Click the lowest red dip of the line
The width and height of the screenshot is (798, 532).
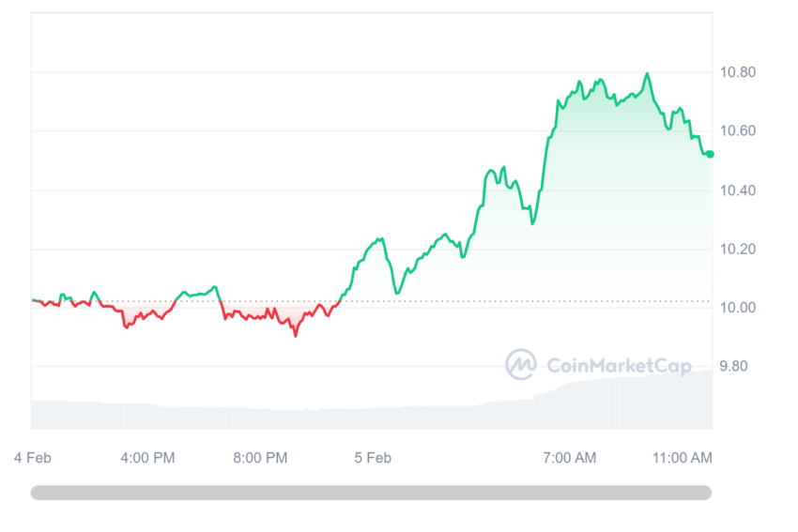(x=296, y=335)
